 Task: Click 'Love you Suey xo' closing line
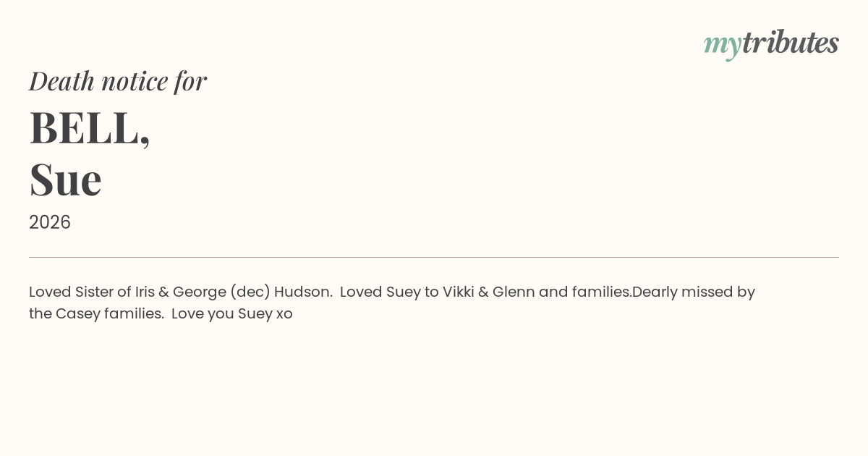tap(232, 314)
